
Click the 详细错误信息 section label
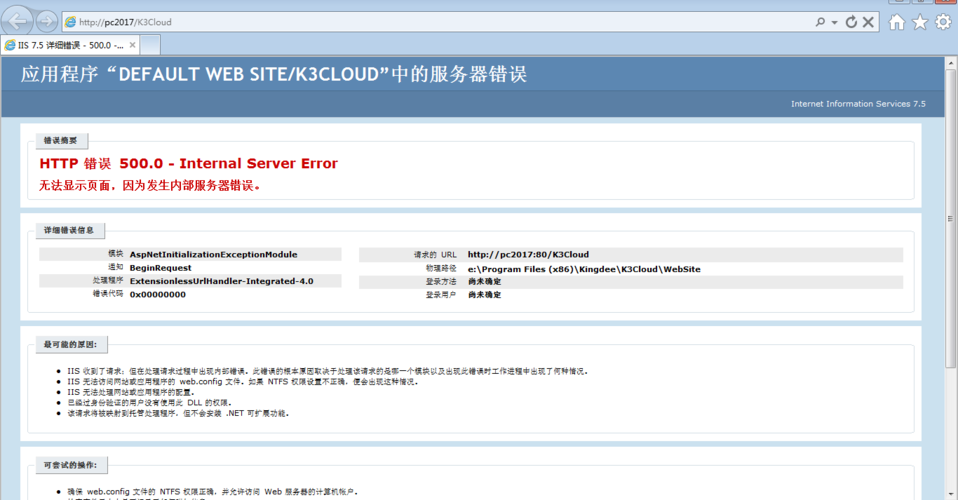69,230
